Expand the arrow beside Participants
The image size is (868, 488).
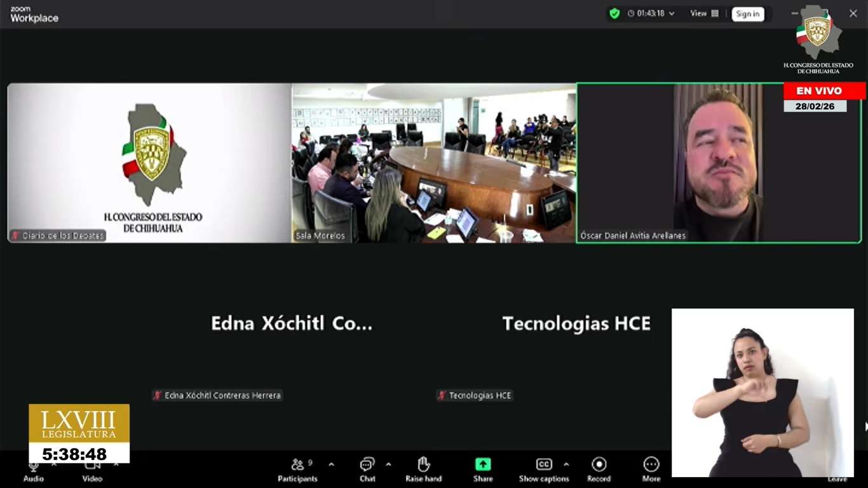coord(331,464)
